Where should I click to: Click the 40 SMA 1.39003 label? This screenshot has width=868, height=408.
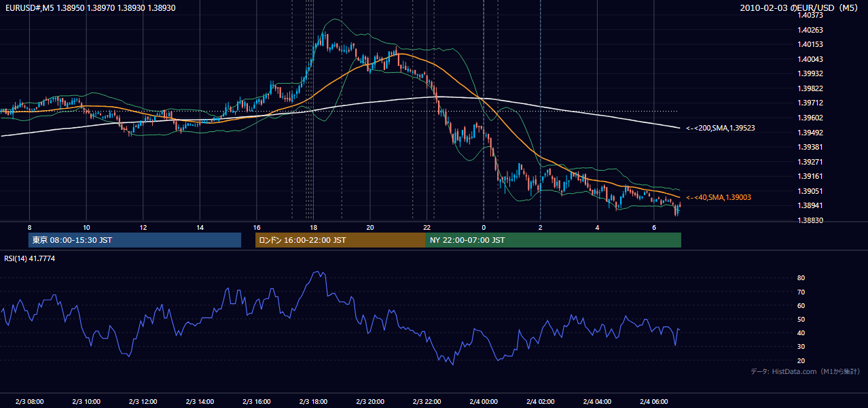tap(719, 197)
